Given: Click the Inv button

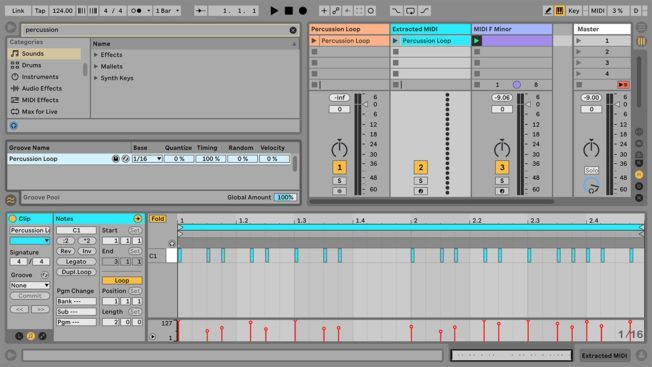Looking at the screenshot, I should point(86,251).
